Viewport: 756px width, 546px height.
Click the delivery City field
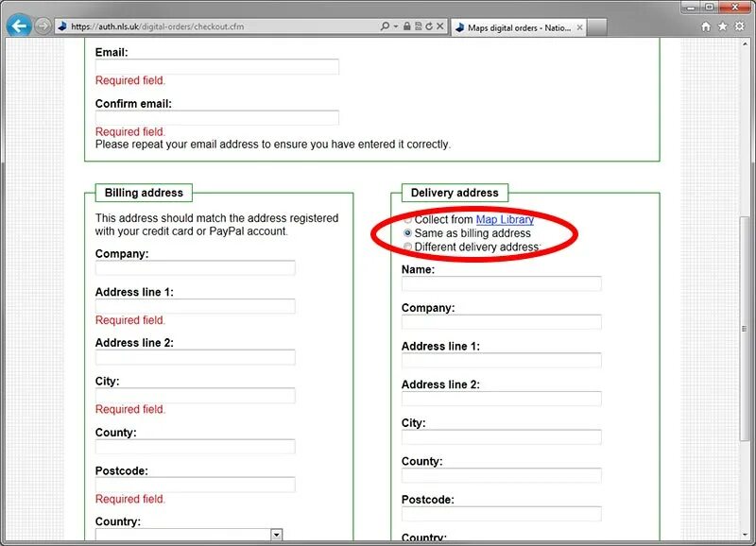tap(502, 437)
